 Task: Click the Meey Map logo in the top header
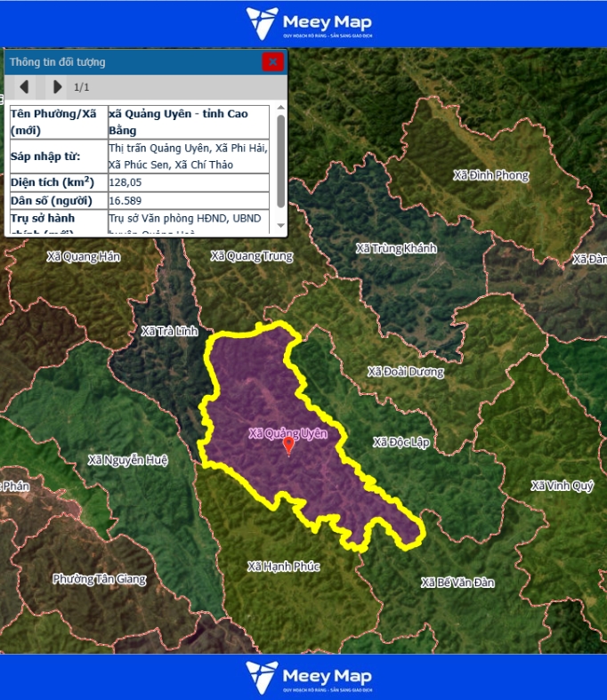tap(308, 23)
